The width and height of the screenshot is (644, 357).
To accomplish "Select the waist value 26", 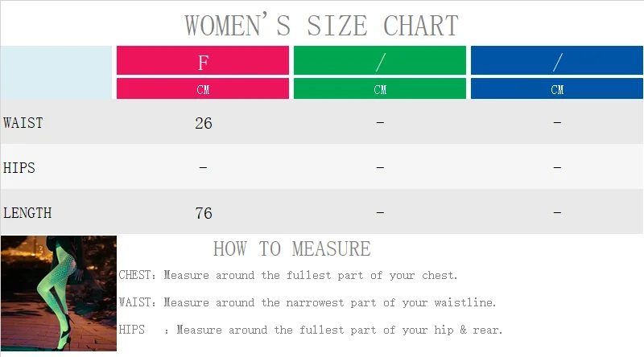I will pos(204,123).
